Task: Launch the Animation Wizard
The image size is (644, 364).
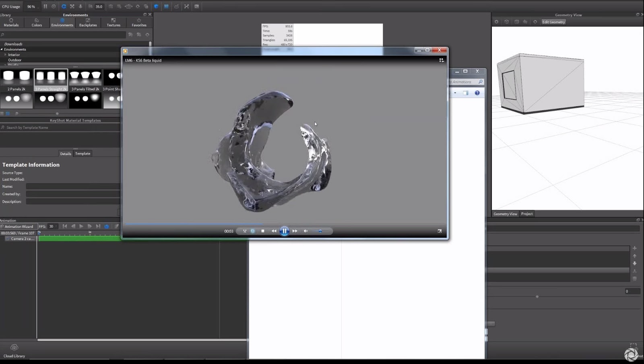Action: (x=19, y=226)
